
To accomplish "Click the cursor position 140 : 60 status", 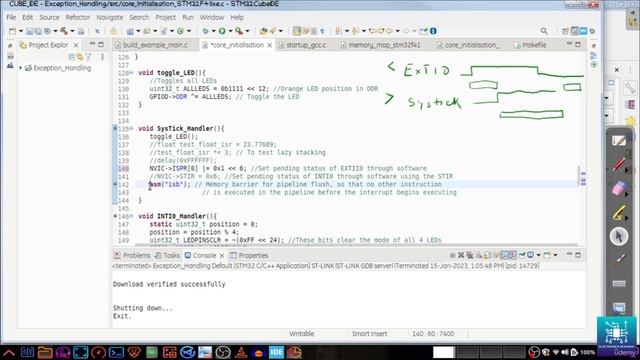I will click(x=433, y=333).
